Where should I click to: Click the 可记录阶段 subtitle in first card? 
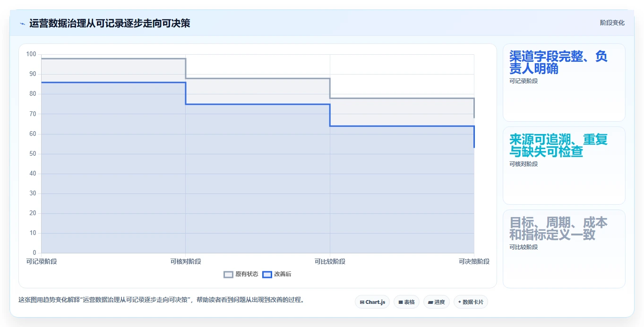524,81
